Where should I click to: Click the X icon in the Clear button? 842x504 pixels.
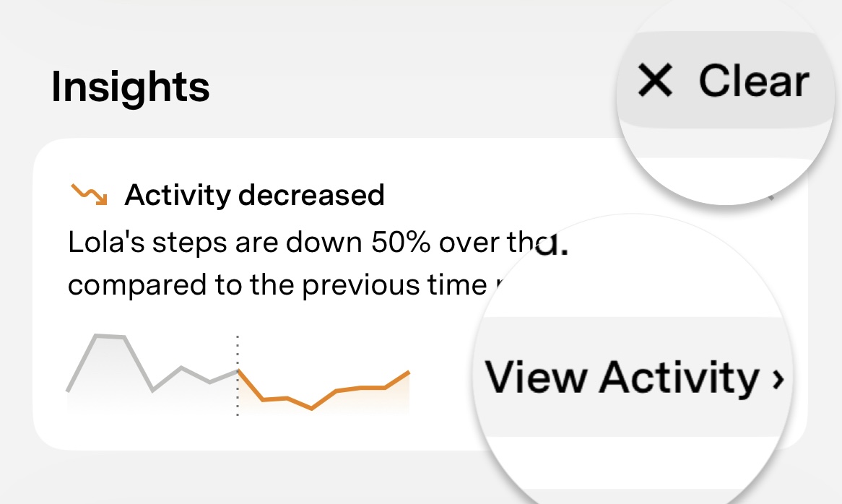click(x=655, y=80)
